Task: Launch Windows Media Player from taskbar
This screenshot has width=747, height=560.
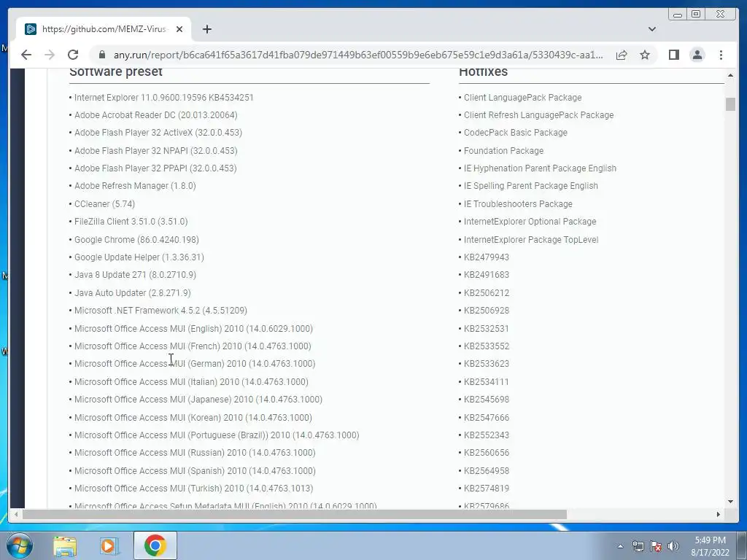Action: pos(109,545)
